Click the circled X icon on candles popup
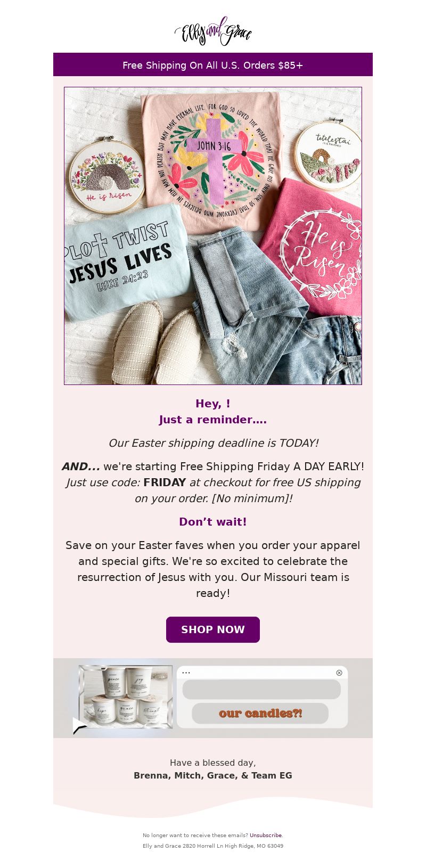Screen dimensions: 426x868 click(x=339, y=673)
